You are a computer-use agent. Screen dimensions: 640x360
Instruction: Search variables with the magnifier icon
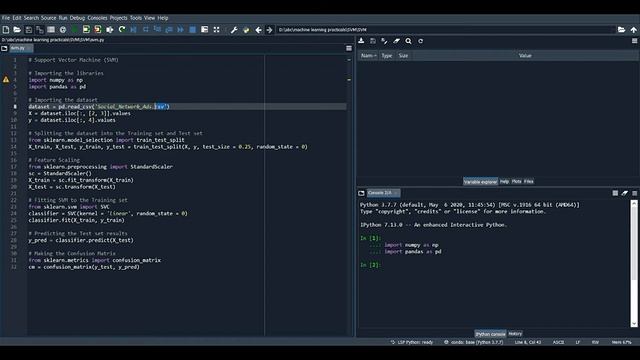(x=408, y=41)
